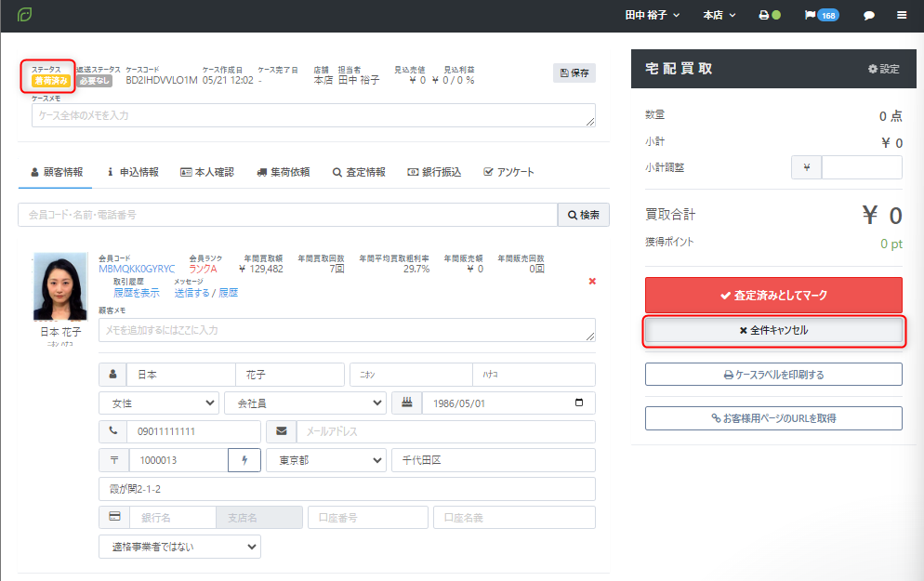The height and width of the screenshot is (581, 924).
Task: Focus the ケース全体のメモを入力 memo field
Action: point(313,115)
